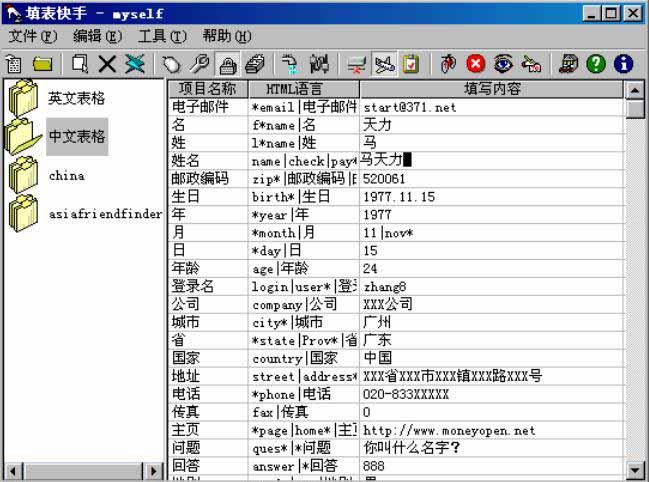The width and height of the screenshot is (649, 482).
Task: Open the 文件(F) menu
Action: tap(33, 36)
